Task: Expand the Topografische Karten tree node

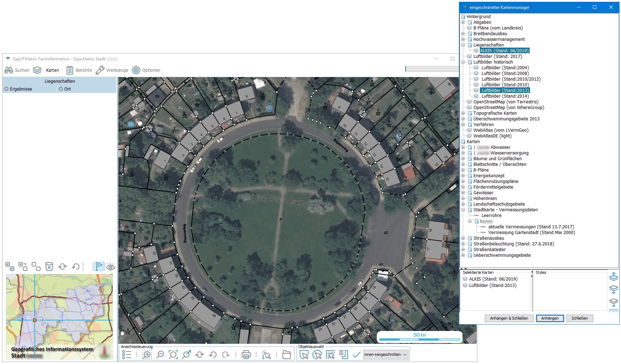Action: point(463,113)
